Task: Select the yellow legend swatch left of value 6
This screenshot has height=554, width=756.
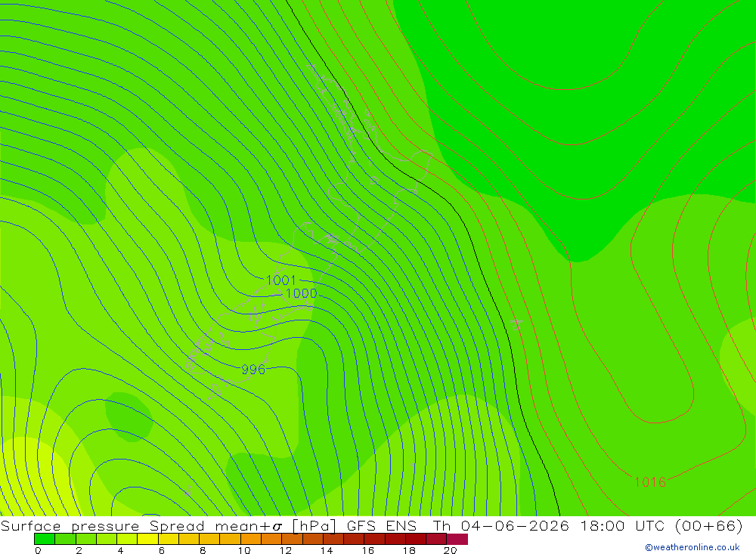Action: click(x=147, y=539)
